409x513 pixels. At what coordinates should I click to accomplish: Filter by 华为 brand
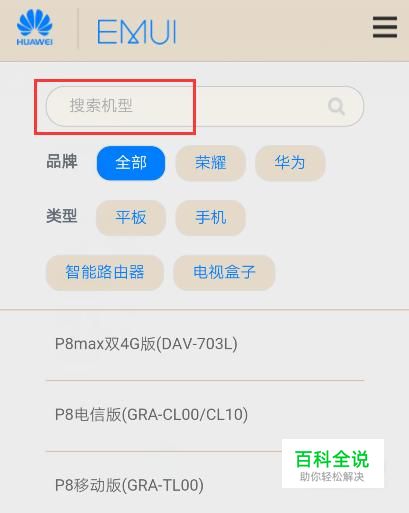click(x=290, y=163)
